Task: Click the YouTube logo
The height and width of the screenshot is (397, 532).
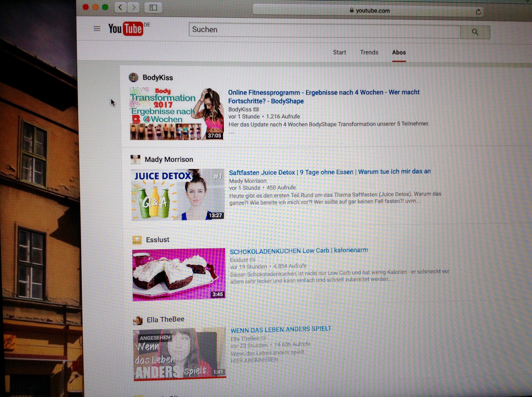Action: (x=126, y=29)
